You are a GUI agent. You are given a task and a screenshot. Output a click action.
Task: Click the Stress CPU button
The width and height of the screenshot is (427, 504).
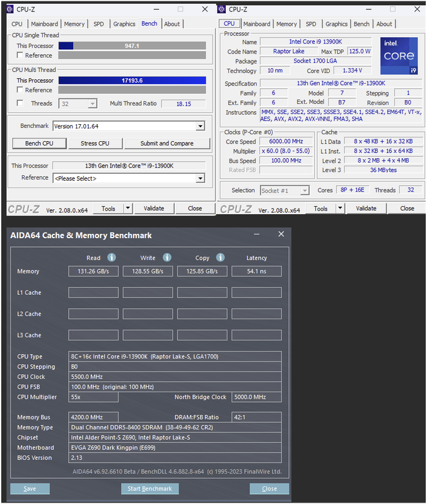[95, 144]
